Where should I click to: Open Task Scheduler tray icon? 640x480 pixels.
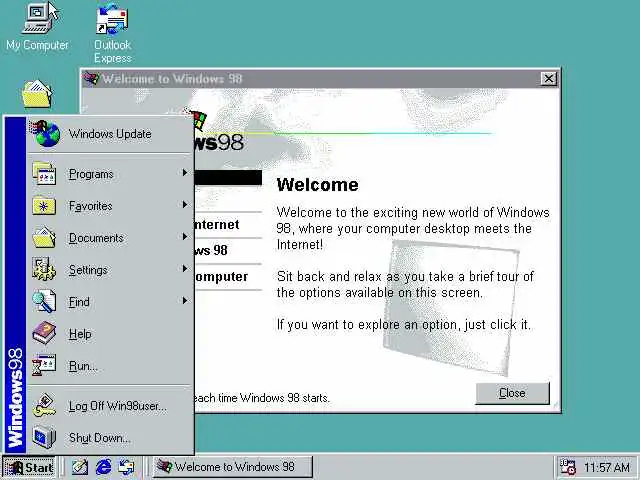pyautogui.click(x=567, y=467)
